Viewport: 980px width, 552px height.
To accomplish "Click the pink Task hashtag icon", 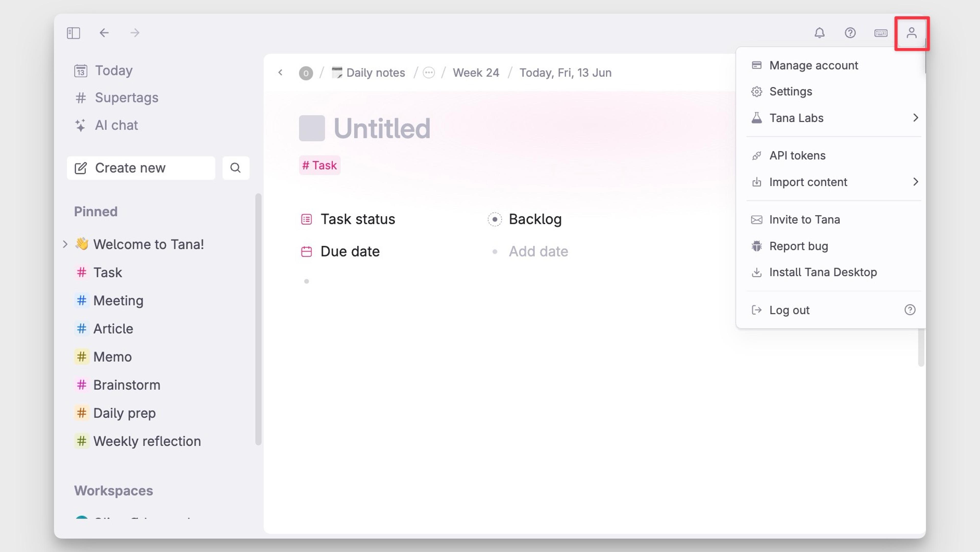I will 81,273.
